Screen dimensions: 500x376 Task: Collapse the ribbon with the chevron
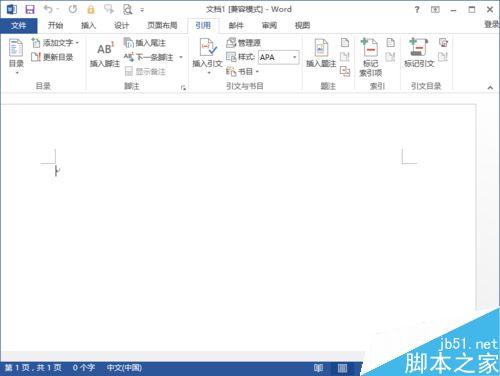coord(490,88)
